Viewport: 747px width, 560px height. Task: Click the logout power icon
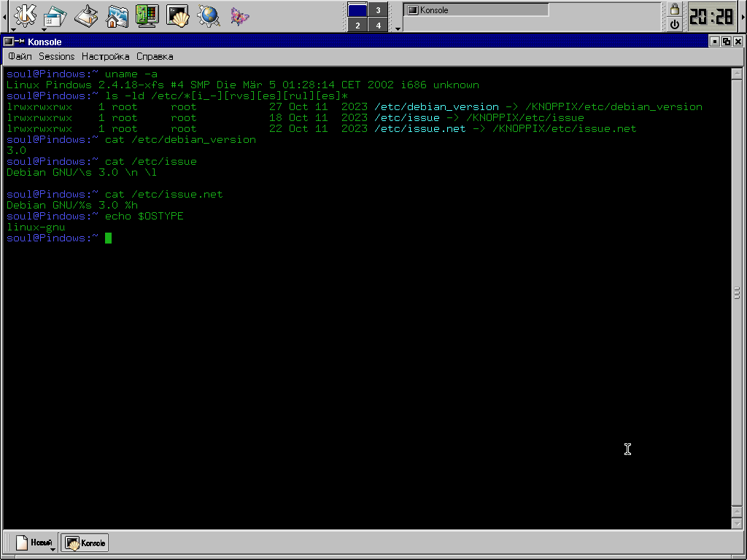(x=675, y=24)
